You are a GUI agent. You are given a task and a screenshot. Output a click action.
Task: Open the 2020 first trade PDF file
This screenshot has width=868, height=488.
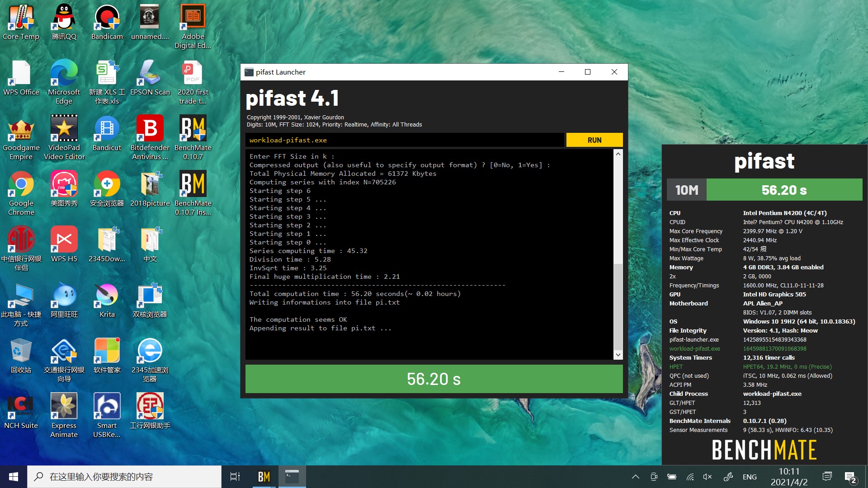click(x=193, y=82)
